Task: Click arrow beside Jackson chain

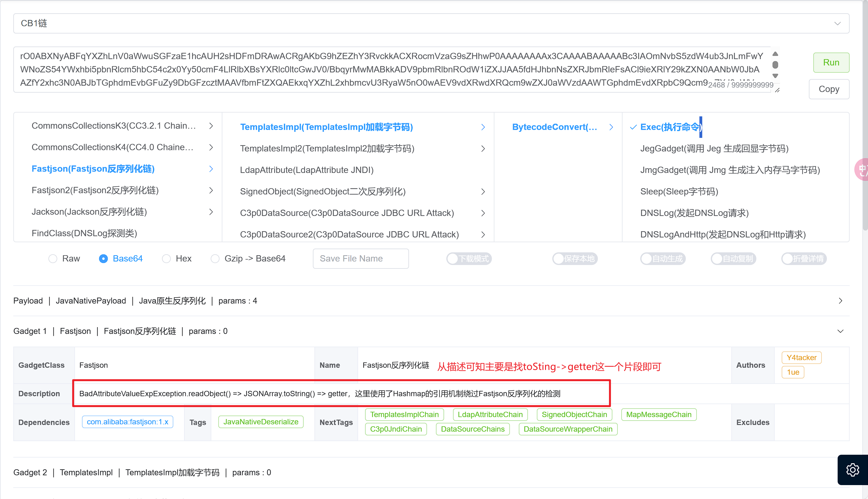Action: click(211, 212)
